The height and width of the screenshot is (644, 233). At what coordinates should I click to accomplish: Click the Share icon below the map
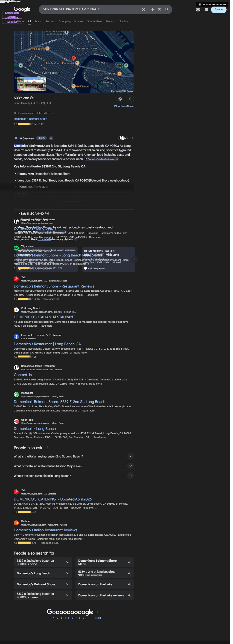pos(130,99)
